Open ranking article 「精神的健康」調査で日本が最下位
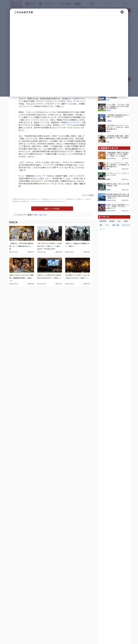The width and height of the screenshot is (138, 644). pos(118,154)
